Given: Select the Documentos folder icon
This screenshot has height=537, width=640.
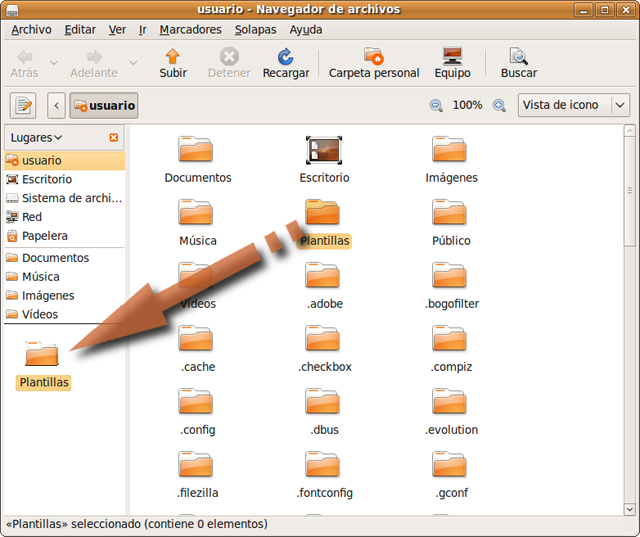Looking at the screenshot, I should pyautogui.click(x=196, y=150).
